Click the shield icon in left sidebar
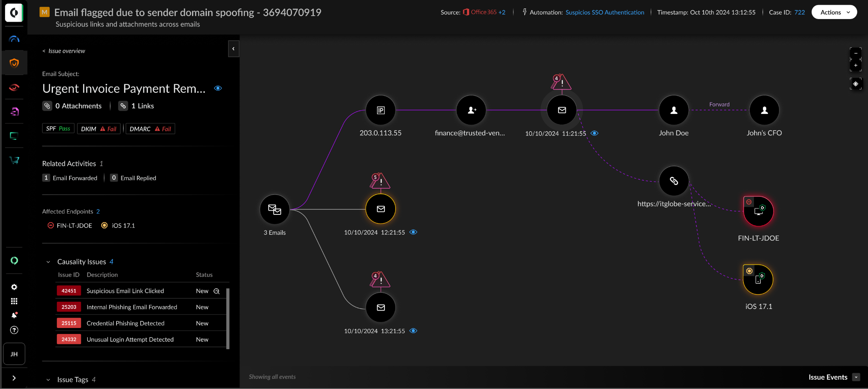The width and height of the screenshot is (868, 389). [x=14, y=63]
